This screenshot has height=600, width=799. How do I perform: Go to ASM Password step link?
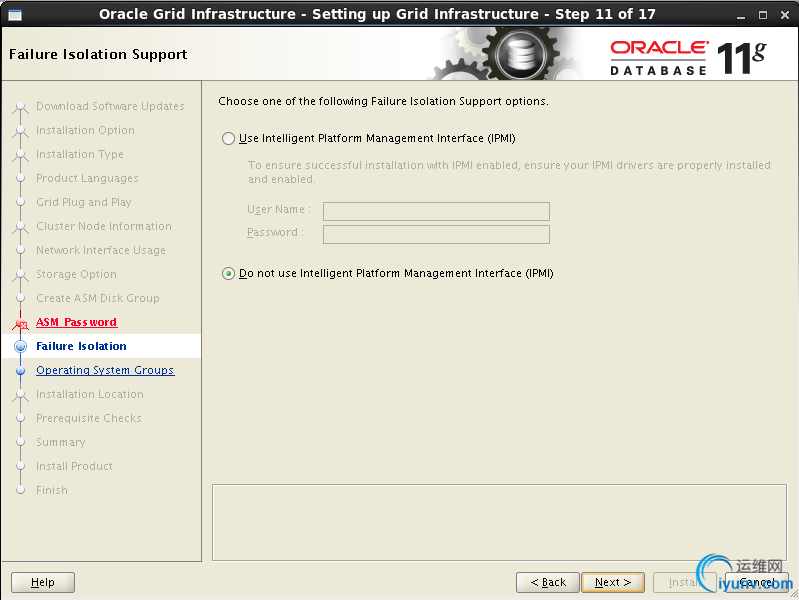pyautogui.click(x=76, y=322)
